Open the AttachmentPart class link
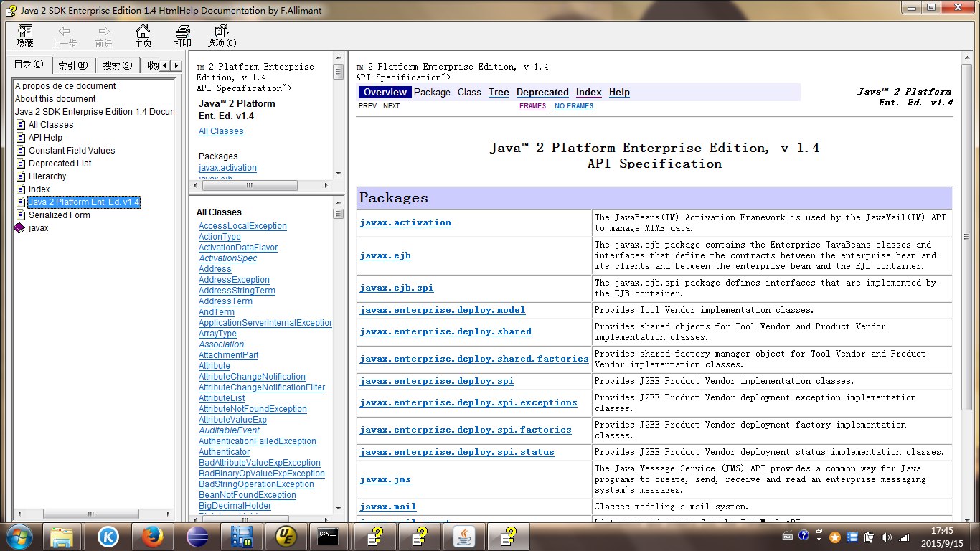The height and width of the screenshot is (551, 980). click(228, 355)
